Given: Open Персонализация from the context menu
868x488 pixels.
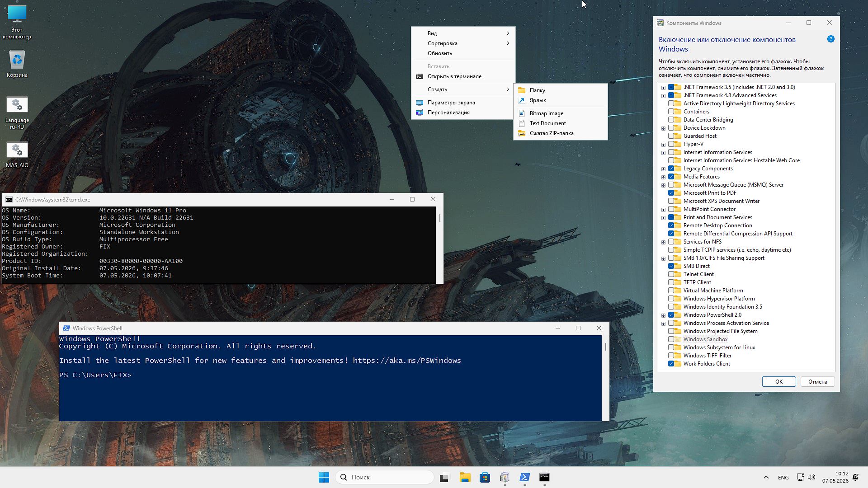Looking at the screenshot, I should [x=463, y=113].
